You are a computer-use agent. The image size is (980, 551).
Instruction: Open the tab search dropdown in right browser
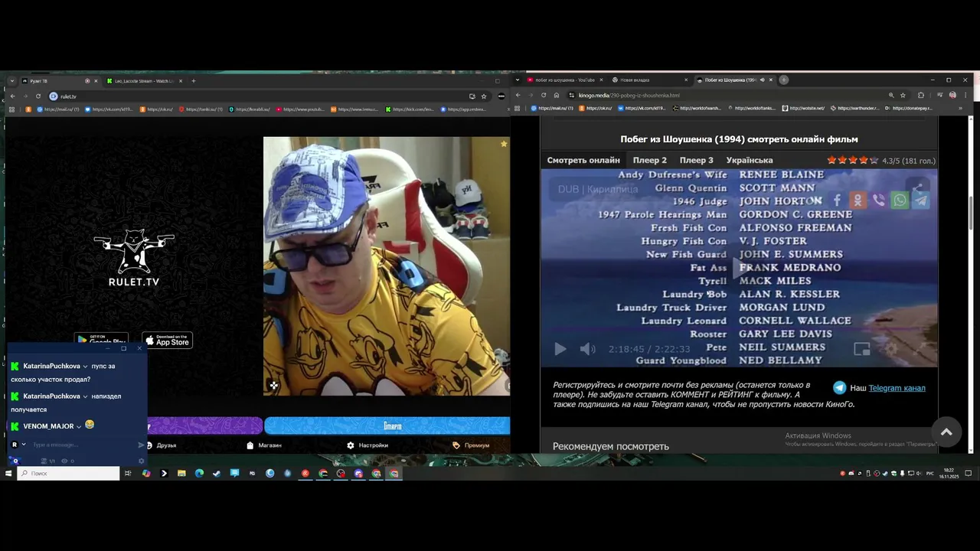[x=518, y=80]
